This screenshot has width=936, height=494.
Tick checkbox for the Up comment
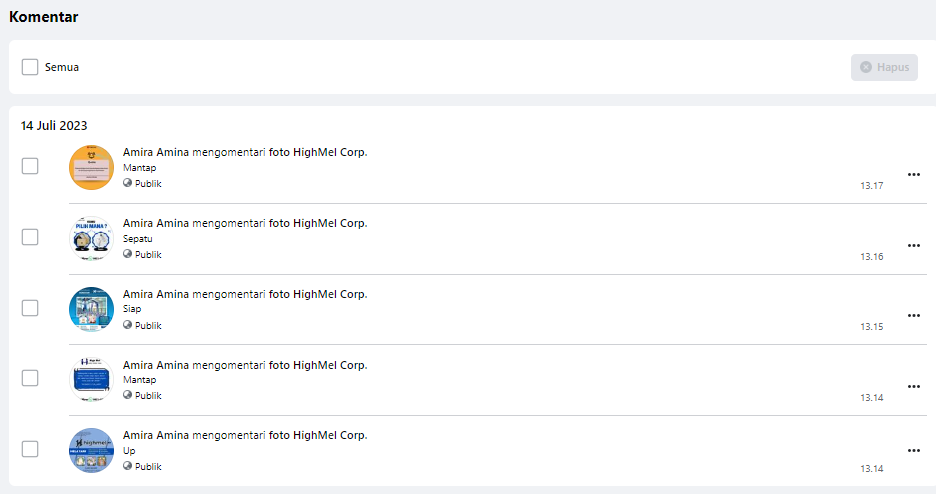(x=30, y=449)
